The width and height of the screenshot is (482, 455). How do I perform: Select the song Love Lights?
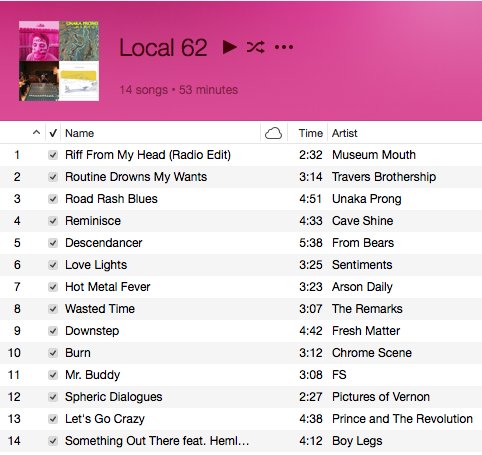point(96,265)
